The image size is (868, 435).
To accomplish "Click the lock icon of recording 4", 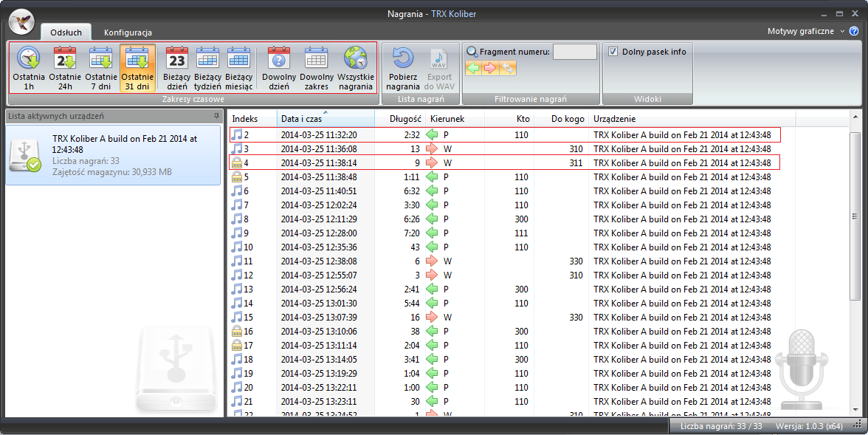I will tap(236, 163).
